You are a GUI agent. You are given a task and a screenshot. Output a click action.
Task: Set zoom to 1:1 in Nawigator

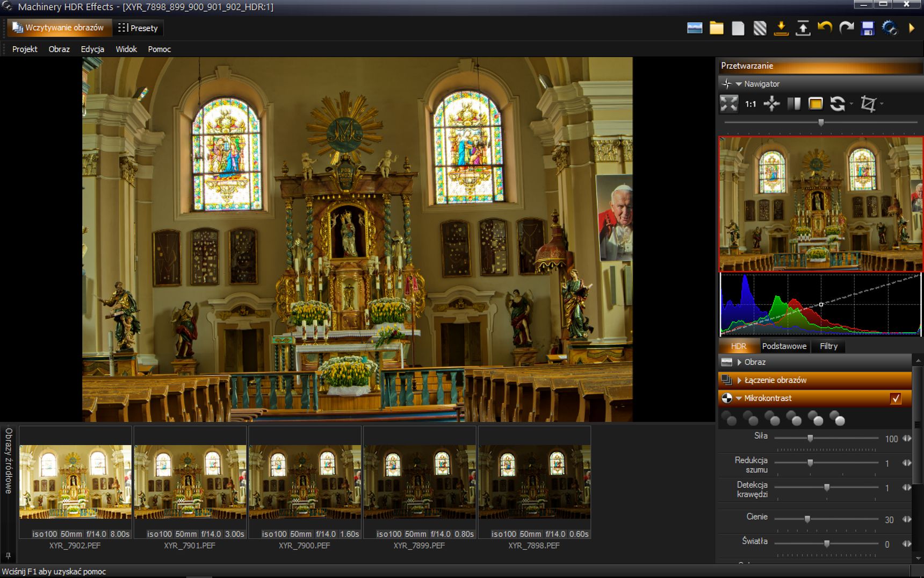point(750,104)
